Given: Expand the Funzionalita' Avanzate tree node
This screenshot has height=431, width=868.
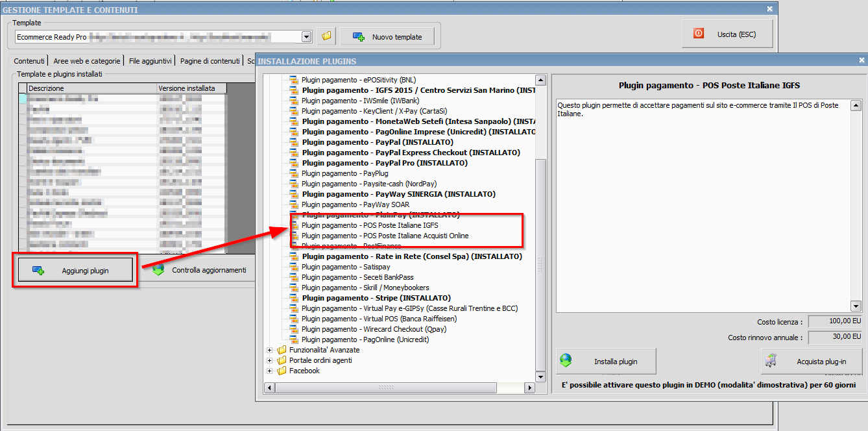Looking at the screenshot, I should 270,350.
